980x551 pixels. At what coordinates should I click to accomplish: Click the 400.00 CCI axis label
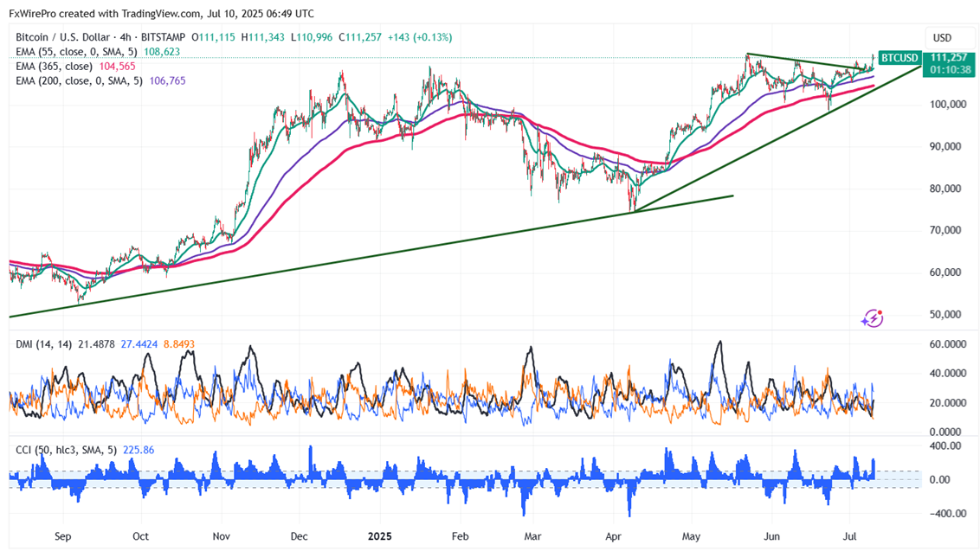click(x=947, y=446)
